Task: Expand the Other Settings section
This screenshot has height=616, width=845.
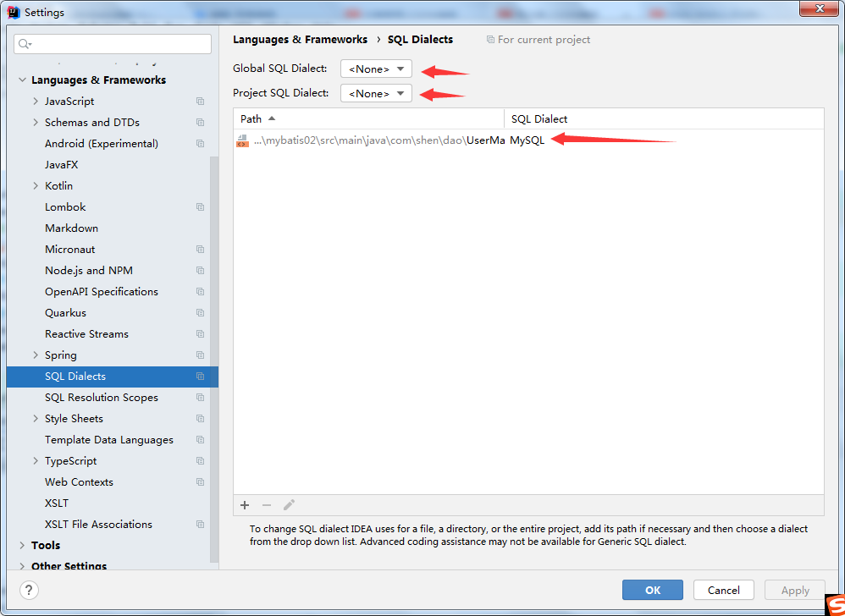Action: (x=22, y=566)
